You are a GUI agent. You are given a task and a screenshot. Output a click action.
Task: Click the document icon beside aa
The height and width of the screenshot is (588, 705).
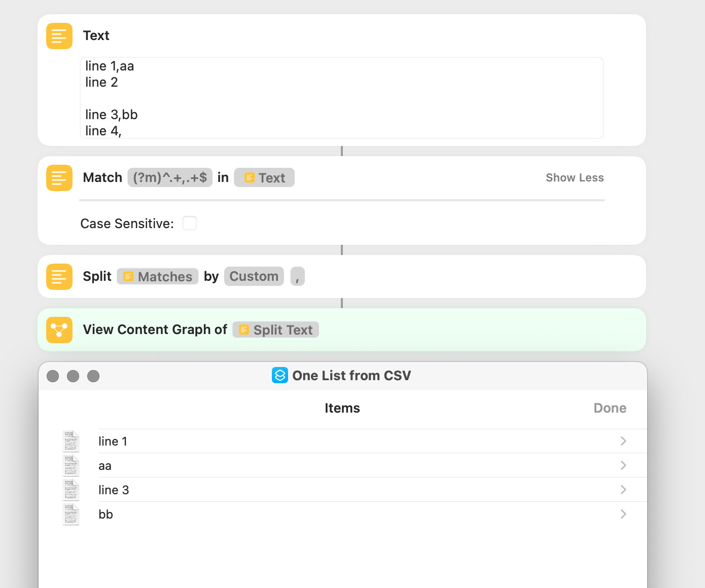71,465
